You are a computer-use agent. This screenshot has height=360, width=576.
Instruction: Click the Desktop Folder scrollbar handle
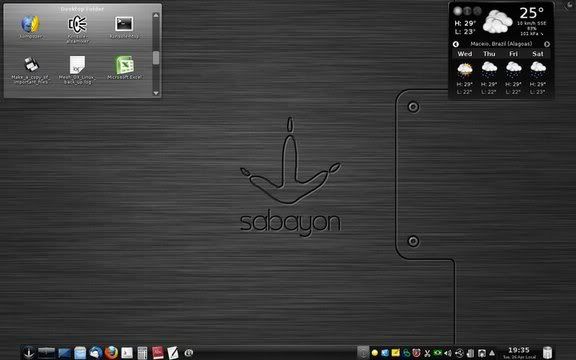coord(156,58)
